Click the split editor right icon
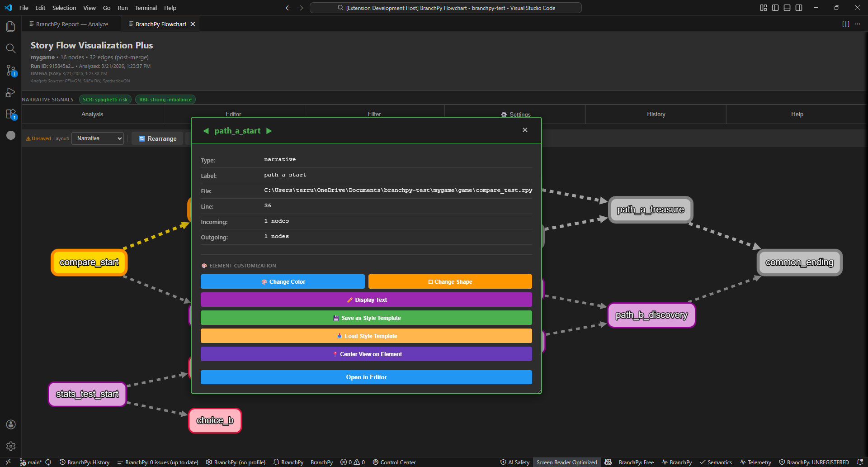 coord(846,24)
